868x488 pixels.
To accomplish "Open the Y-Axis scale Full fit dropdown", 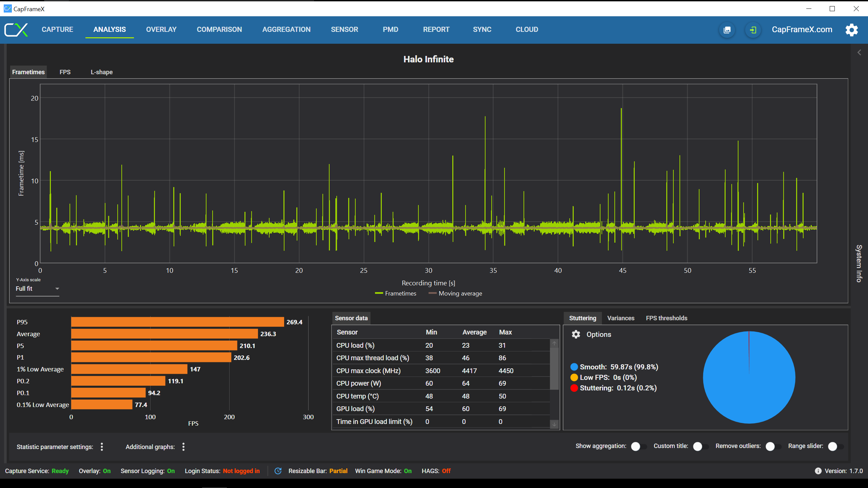I will 37,289.
